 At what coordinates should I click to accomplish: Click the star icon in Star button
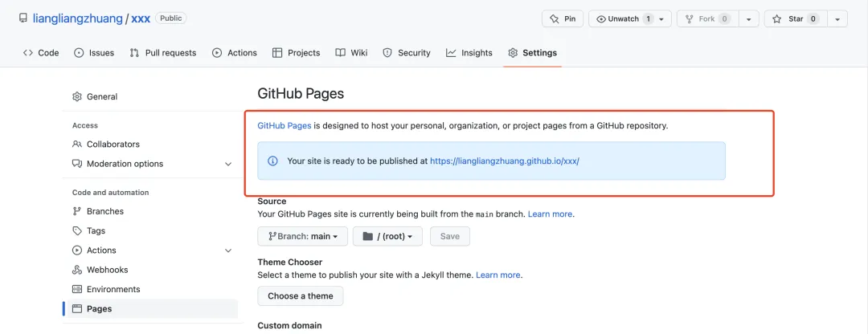point(777,18)
